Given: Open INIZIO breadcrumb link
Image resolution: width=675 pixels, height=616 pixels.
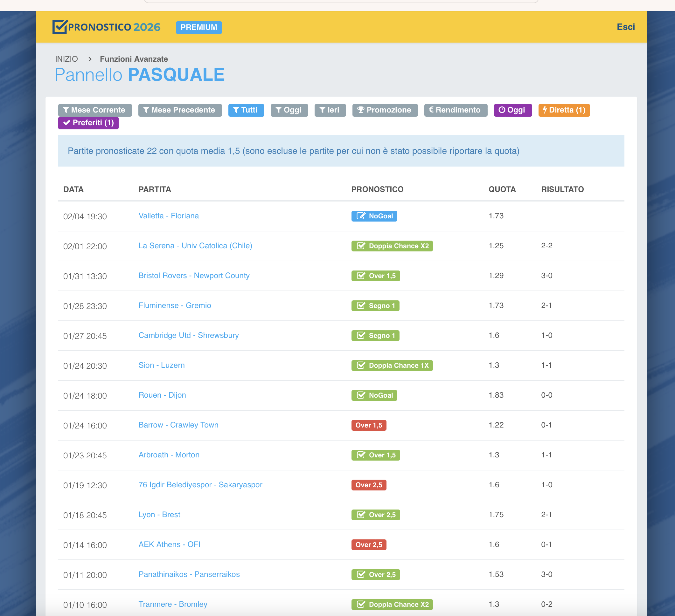Looking at the screenshot, I should tap(66, 59).
